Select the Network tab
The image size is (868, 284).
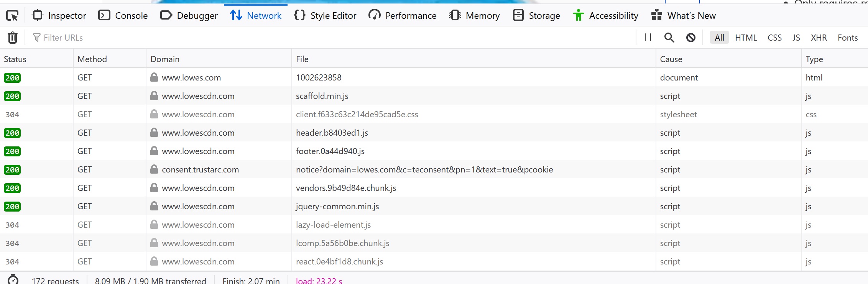click(256, 15)
